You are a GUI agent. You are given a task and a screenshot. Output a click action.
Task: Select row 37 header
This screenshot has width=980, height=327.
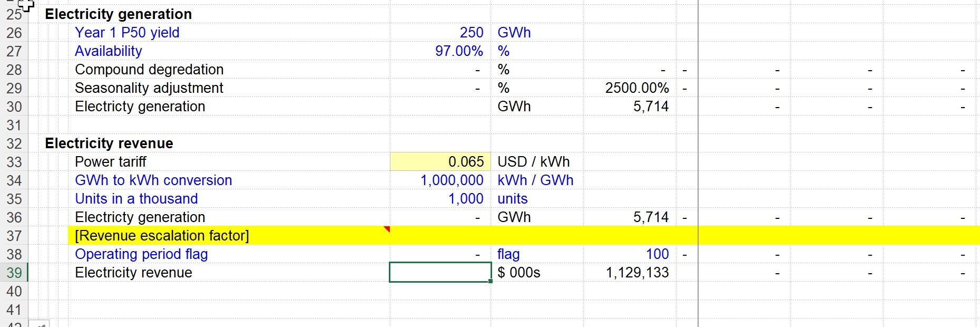point(14,236)
